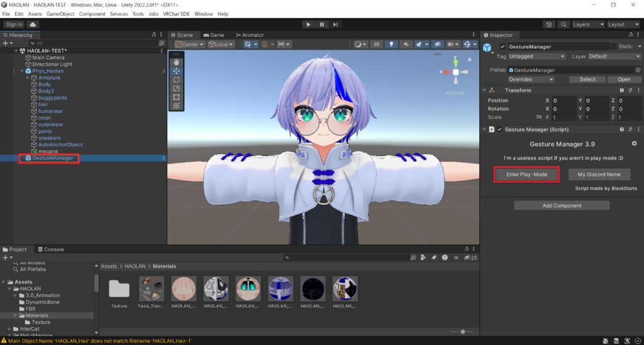Open the cloud services icon
This screenshot has height=345, width=644.
33,25
